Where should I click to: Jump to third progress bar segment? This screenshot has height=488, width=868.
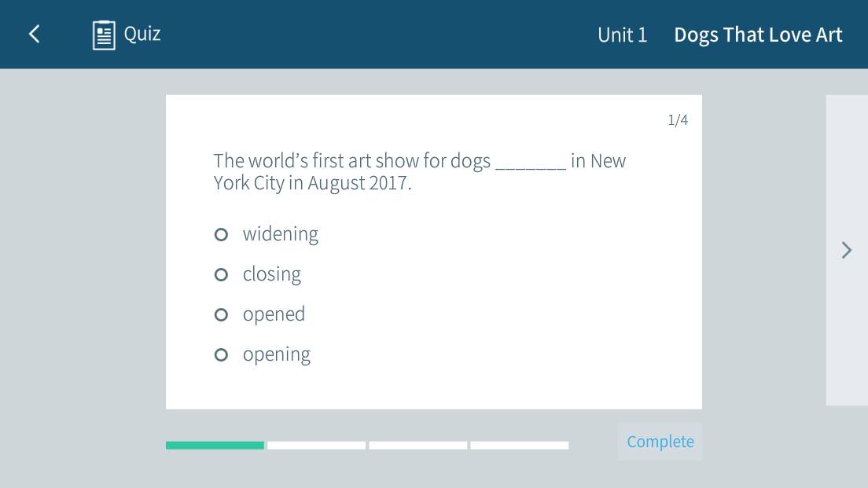point(417,446)
